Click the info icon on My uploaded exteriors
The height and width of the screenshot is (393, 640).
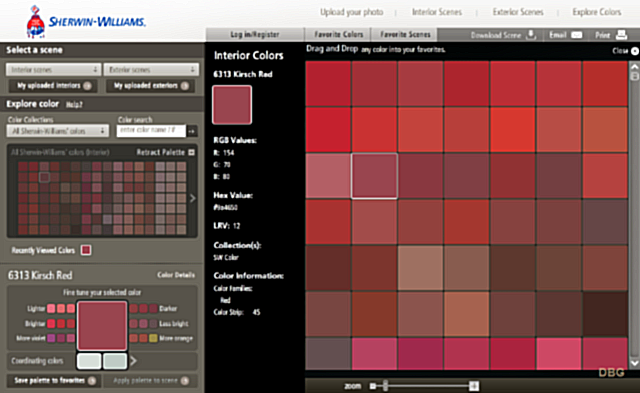185,86
